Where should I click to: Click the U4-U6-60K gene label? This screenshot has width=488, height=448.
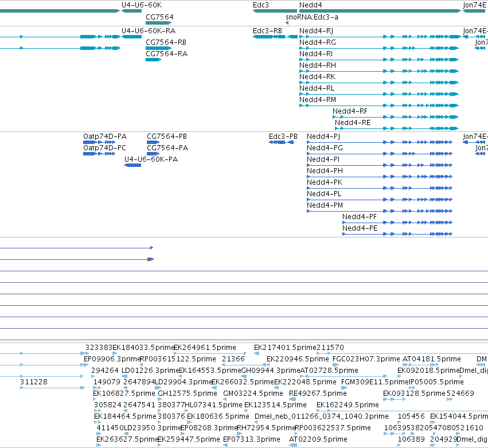coord(142,5)
